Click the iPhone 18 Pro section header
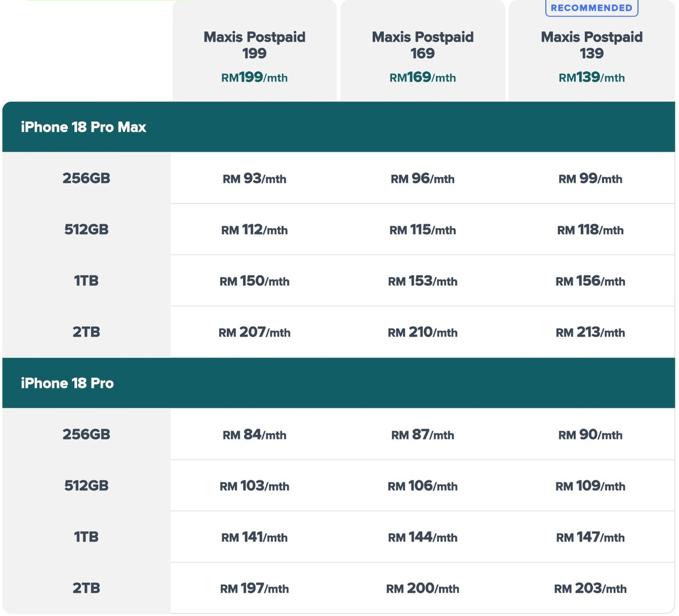This screenshot has width=679, height=616. pyautogui.click(x=338, y=383)
